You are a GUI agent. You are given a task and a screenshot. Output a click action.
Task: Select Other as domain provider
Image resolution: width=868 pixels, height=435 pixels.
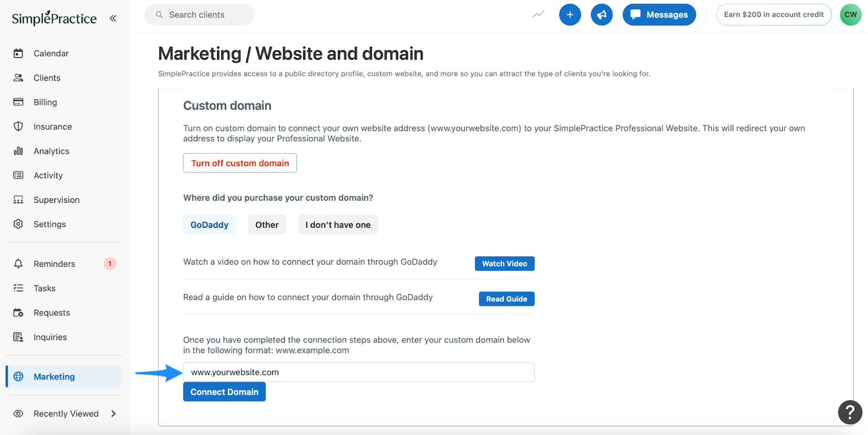point(267,225)
